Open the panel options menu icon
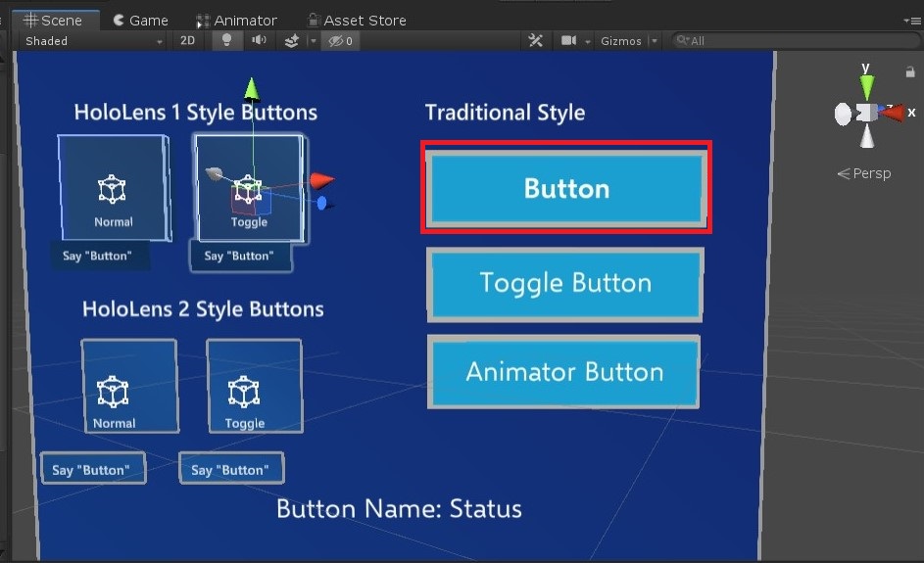 [x=911, y=21]
